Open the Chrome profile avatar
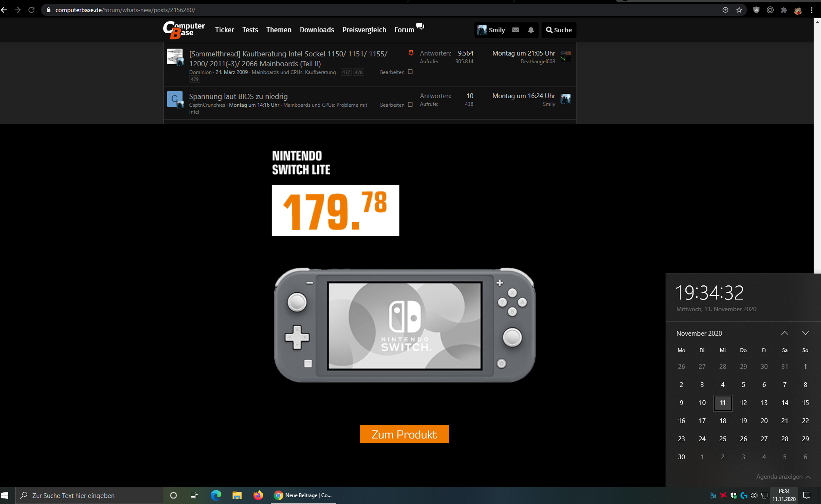Image resolution: width=821 pixels, height=504 pixels. click(798, 10)
